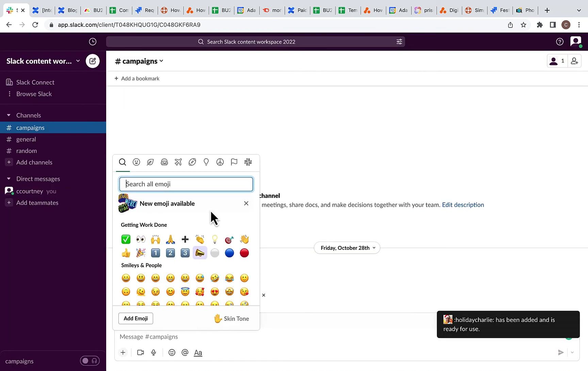
Task: Open the campaigns channel name dropdown
Action: point(139,61)
